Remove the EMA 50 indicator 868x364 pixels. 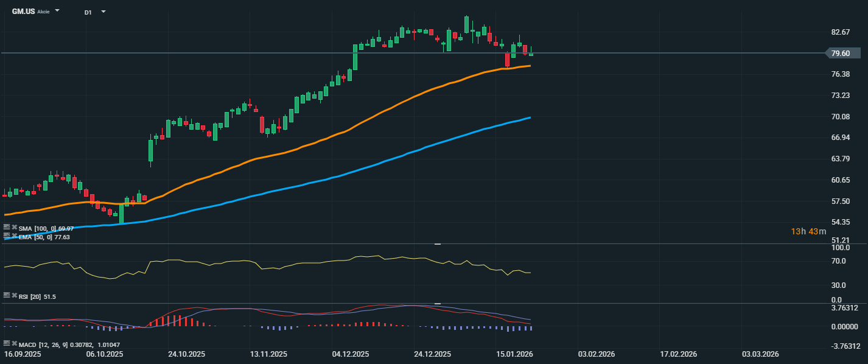(x=14, y=235)
